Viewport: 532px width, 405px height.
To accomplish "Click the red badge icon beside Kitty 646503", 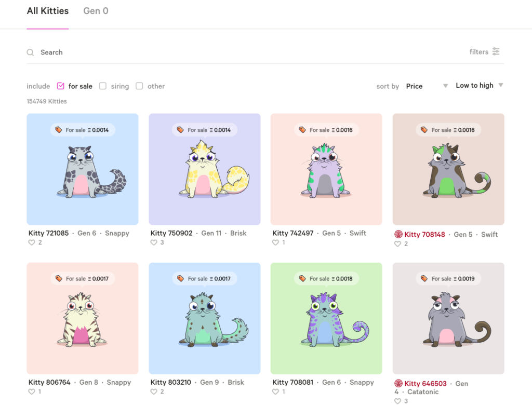I will [x=398, y=383].
